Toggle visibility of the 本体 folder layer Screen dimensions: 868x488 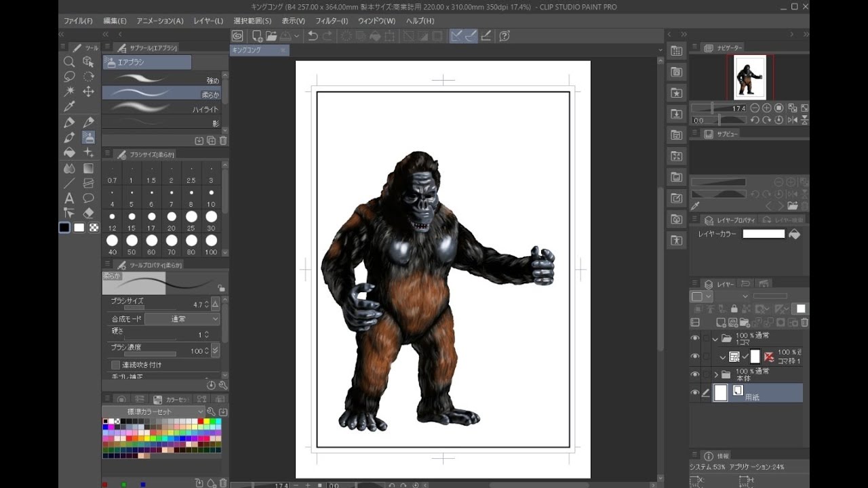point(695,374)
